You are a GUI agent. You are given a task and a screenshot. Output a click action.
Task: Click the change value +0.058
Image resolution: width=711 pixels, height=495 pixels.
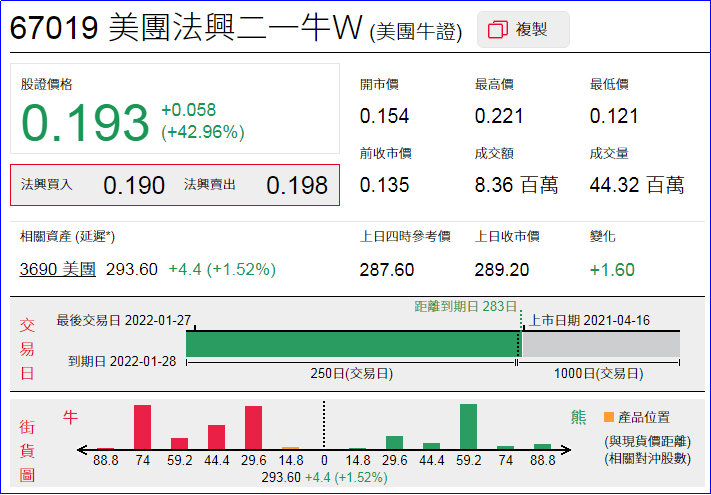click(189, 110)
